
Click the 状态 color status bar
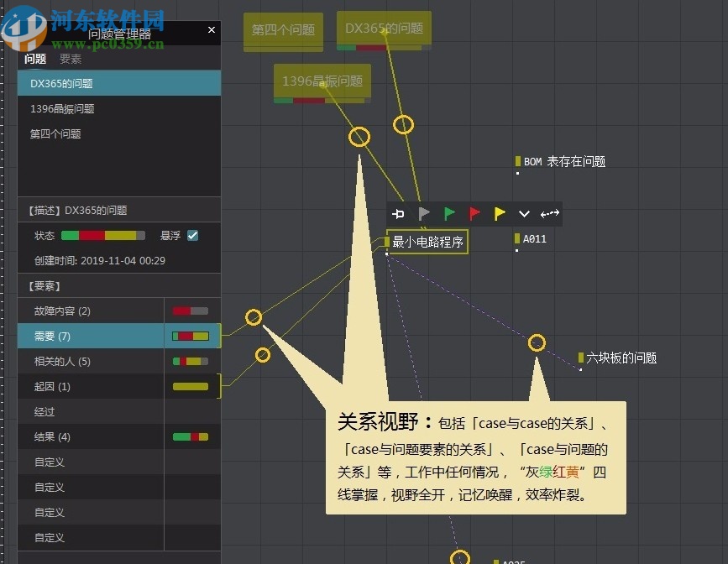(103, 235)
